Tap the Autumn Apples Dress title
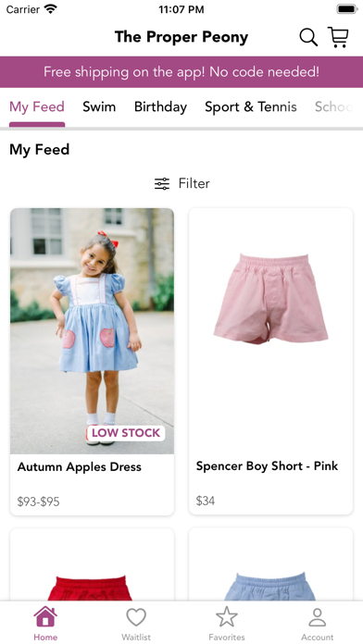Image resolution: width=363 pixels, height=644 pixels. [80, 467]
